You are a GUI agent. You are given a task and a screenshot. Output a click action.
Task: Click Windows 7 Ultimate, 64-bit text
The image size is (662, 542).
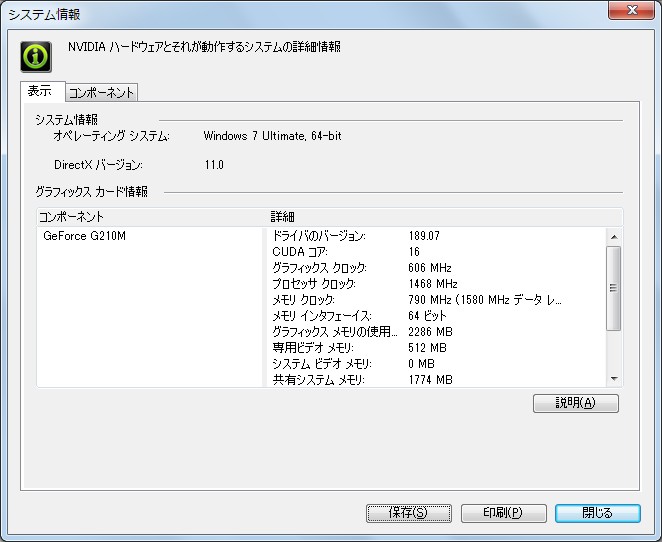click(272, 136)
